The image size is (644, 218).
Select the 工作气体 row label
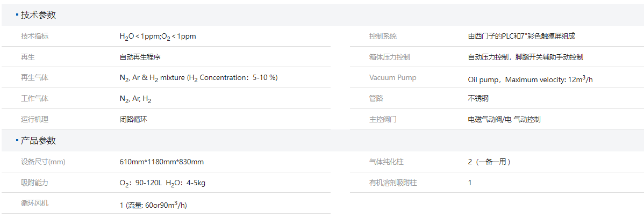point(34,99)
